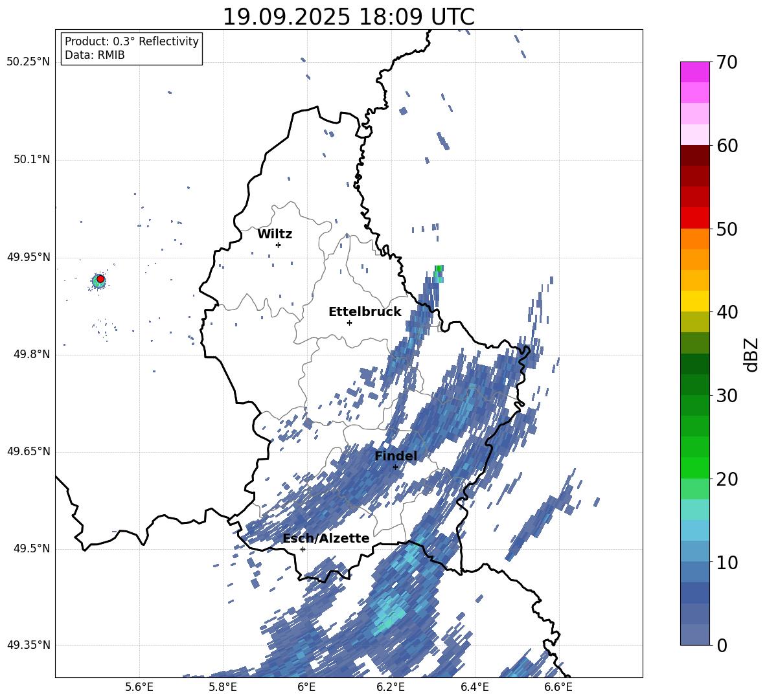Click the 6.2°E longitude label

pyautogui.click(x=391, y=687)
